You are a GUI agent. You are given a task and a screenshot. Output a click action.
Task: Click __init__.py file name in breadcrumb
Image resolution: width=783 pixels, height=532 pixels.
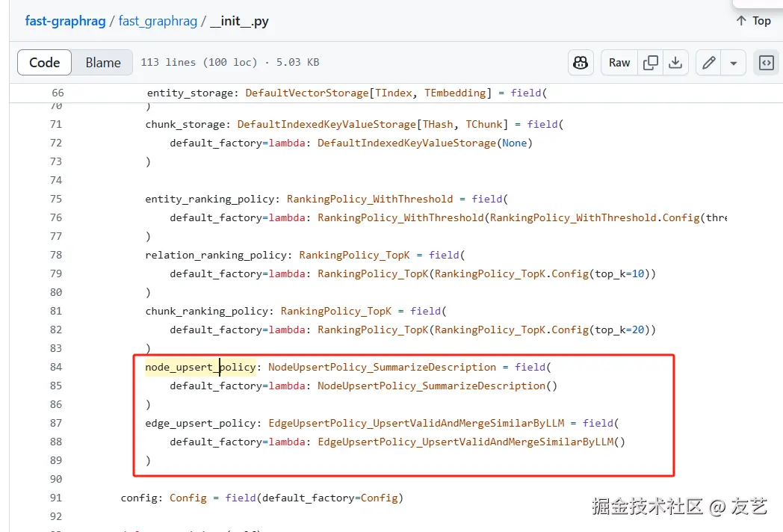(239, 21)
